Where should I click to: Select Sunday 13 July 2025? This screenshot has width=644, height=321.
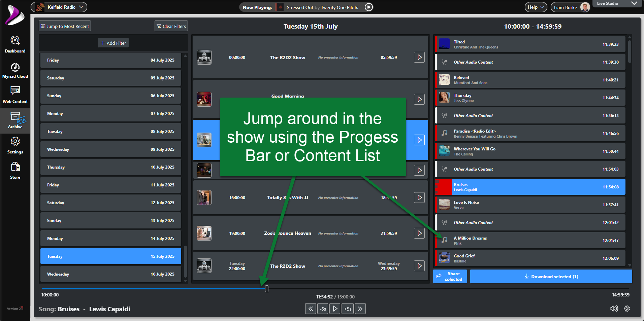point(111,221)
